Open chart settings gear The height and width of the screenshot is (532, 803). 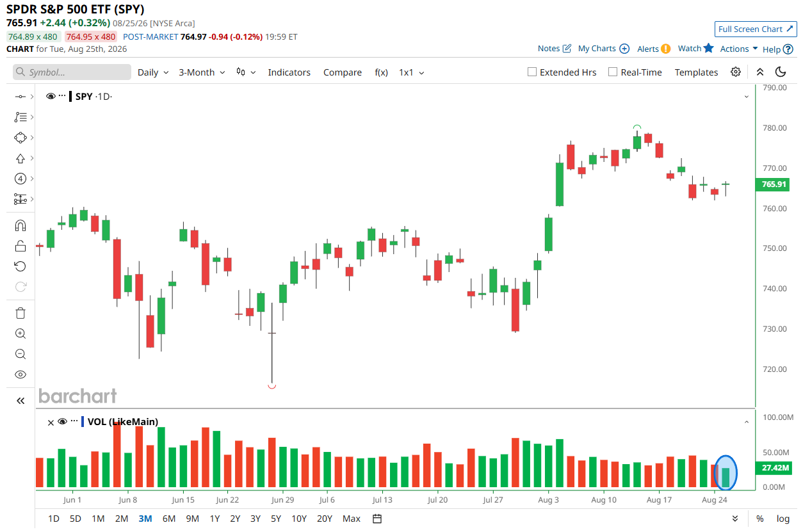[736, 72]
